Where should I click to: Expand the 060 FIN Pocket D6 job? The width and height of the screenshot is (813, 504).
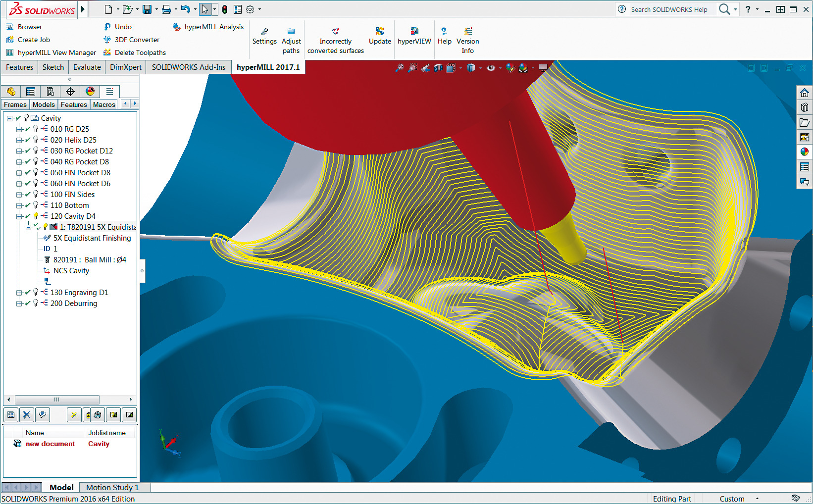coord(19,184)
